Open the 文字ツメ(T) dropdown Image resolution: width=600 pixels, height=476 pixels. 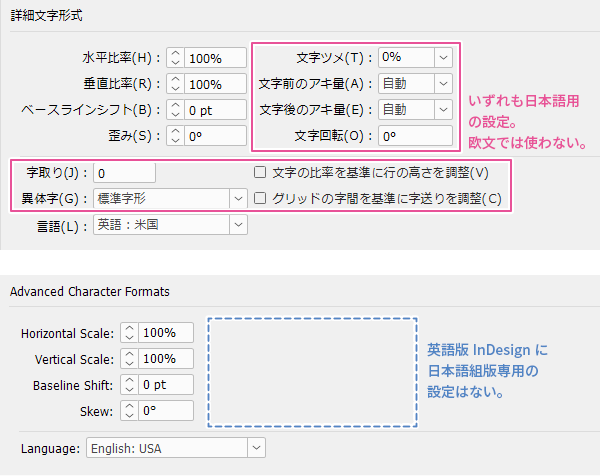[x=443, y=58]
